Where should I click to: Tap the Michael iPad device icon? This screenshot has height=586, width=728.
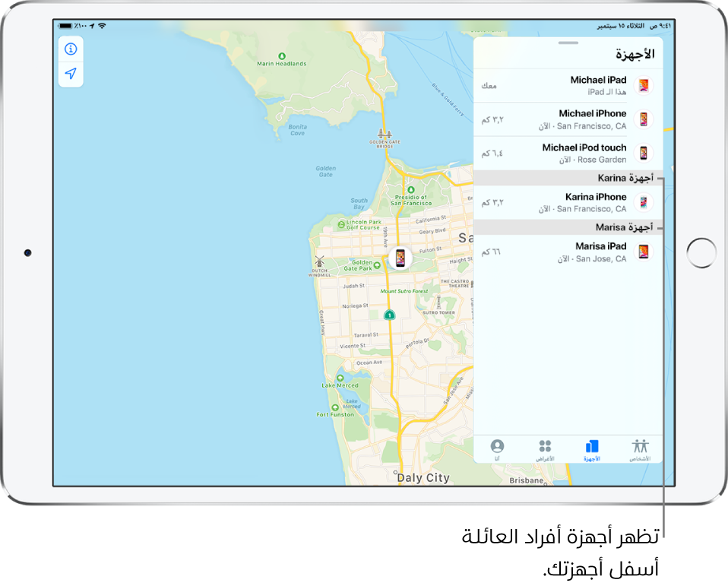click(x=643, y=85)
